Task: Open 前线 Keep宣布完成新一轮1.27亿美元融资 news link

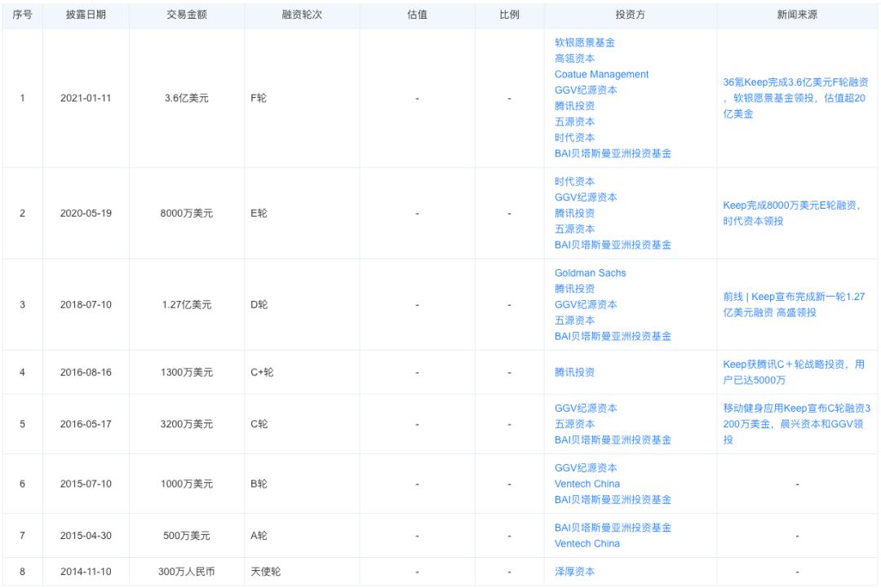Action: [794, 304]
